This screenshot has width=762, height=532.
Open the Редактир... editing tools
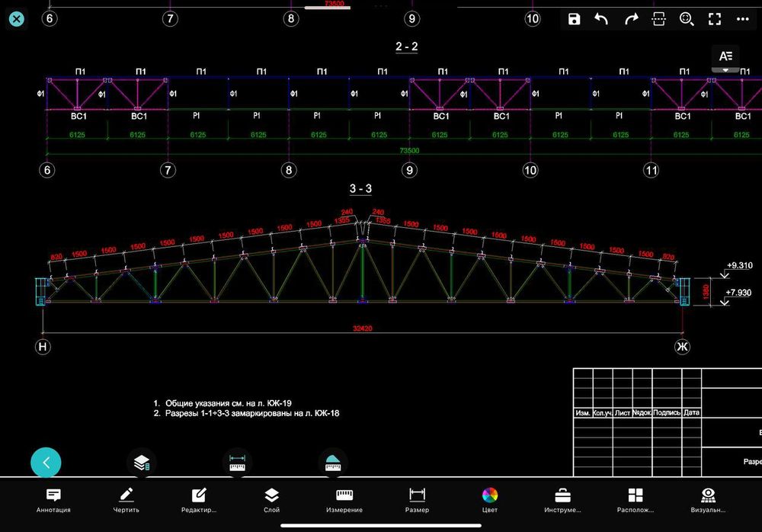[199, 501]
